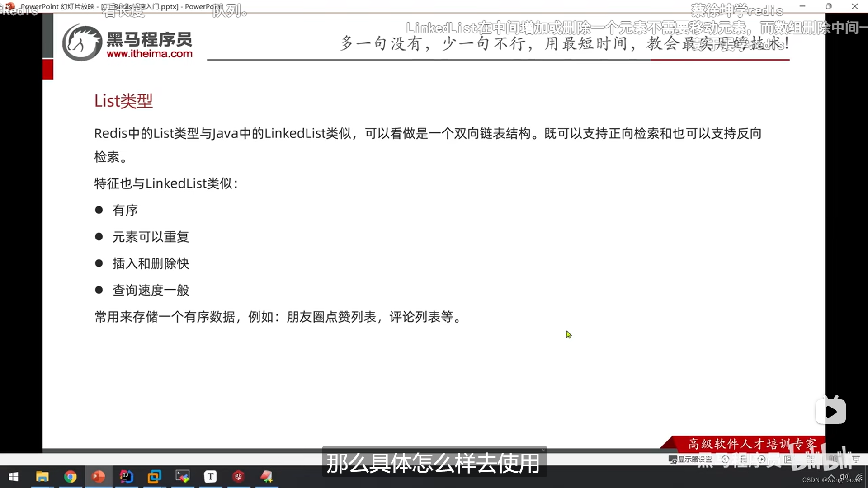
Task: Open Google Chrome from the taskbar
Action: (71, 477)
